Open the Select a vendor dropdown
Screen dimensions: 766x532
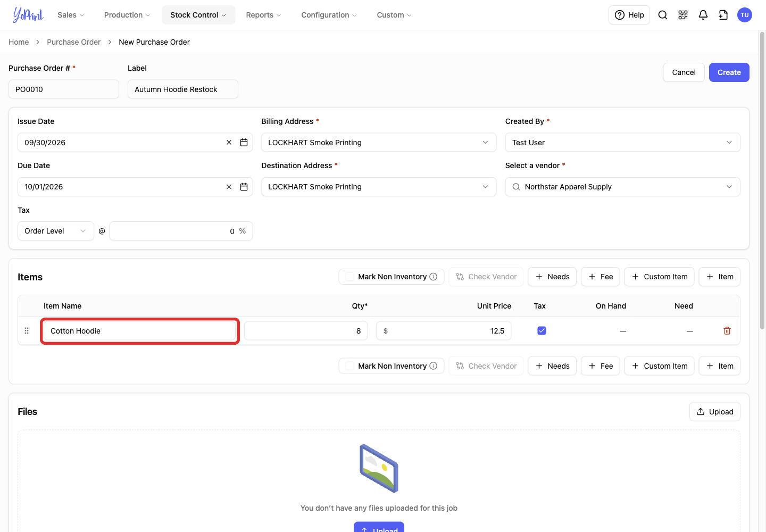click(x=622, y=187)
